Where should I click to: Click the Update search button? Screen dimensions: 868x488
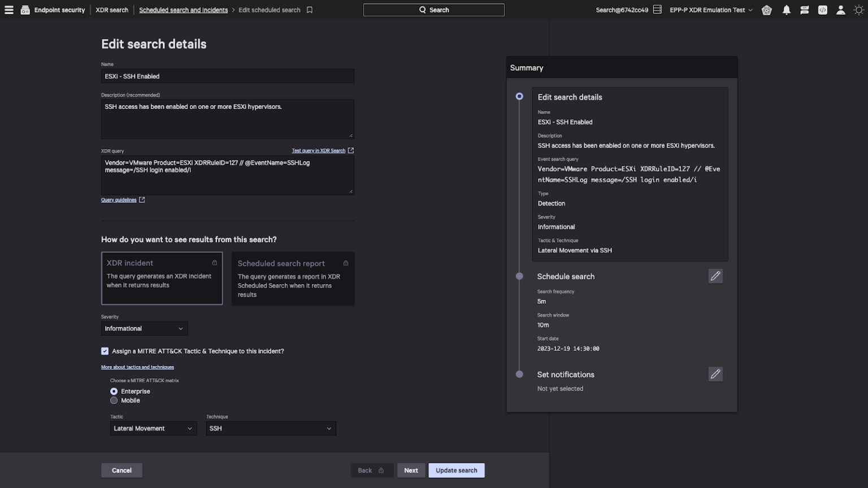click(456, 470)
